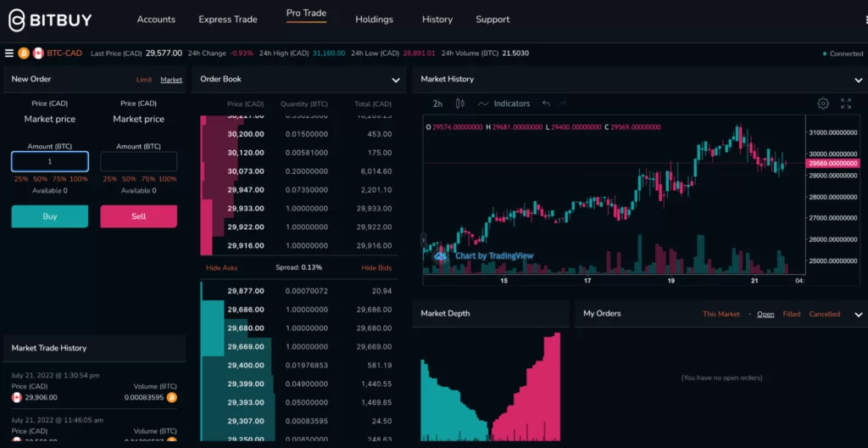Viewport: 868px width, 448px height.
Task: Open the hamburger market list menu
Action: (x=8, y=53)
